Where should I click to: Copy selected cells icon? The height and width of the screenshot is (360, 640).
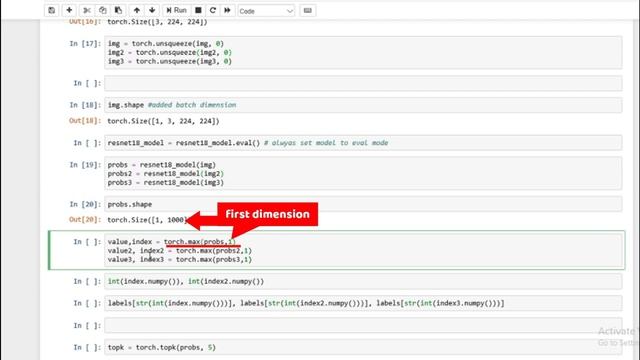coord(102,11)
